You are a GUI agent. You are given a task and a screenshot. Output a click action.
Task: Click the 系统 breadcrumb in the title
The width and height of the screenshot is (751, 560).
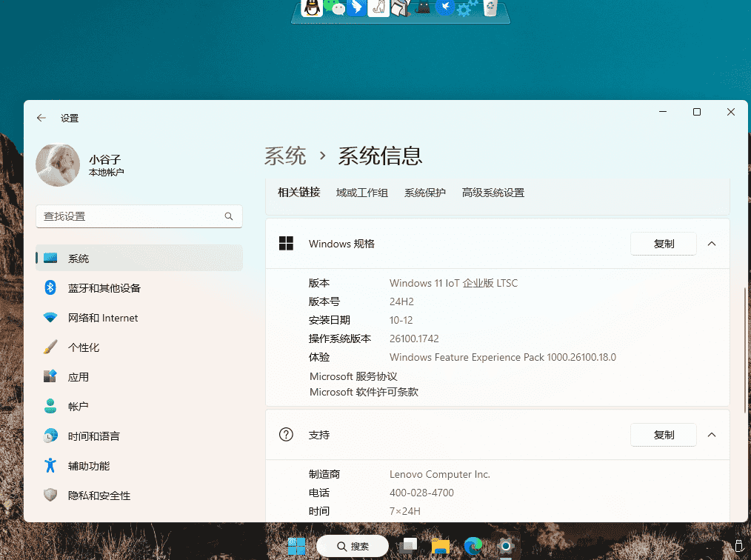pyautogui.click(x=285, y=156)
